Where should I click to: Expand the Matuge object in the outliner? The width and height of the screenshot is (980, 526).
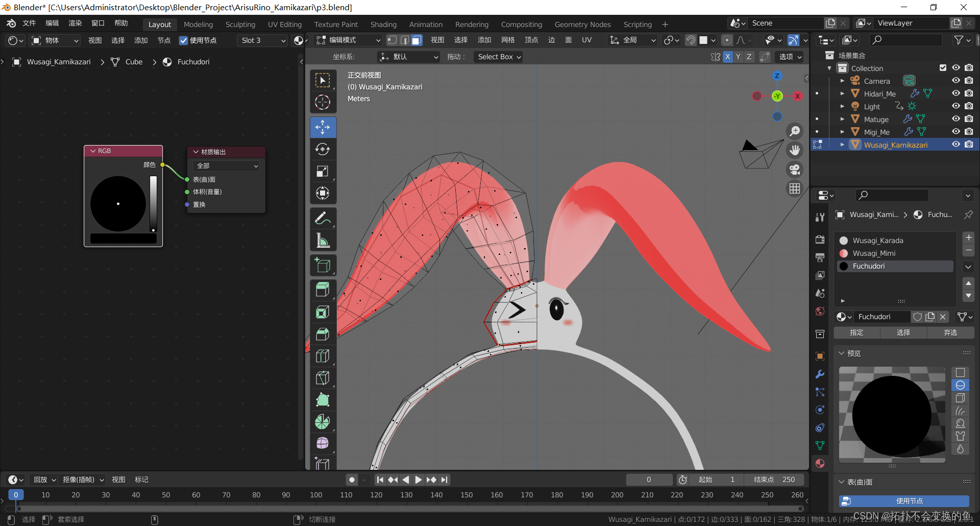842,119
